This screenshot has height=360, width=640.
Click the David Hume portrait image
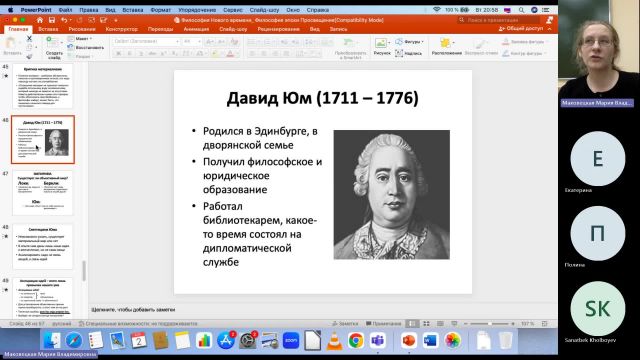tap(391, 195)
